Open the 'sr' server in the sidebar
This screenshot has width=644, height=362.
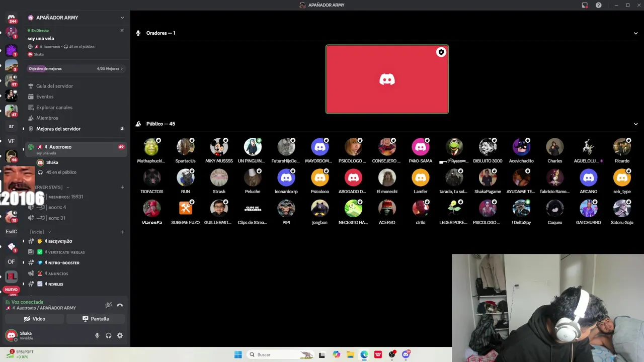pos(11,127)
